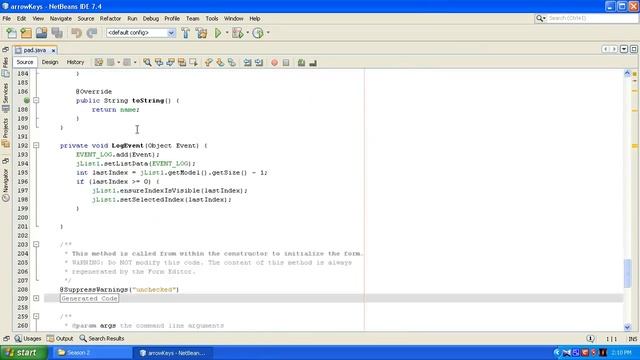Create a new file with toolbar icon
Image resolution: width=640 pixels, height=360 pixels.
[11, 33]
